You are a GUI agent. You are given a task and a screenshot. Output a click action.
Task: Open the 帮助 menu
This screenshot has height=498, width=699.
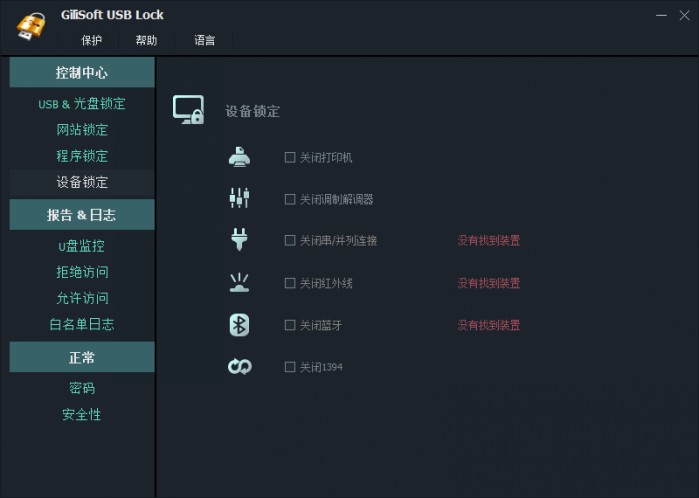146,41
